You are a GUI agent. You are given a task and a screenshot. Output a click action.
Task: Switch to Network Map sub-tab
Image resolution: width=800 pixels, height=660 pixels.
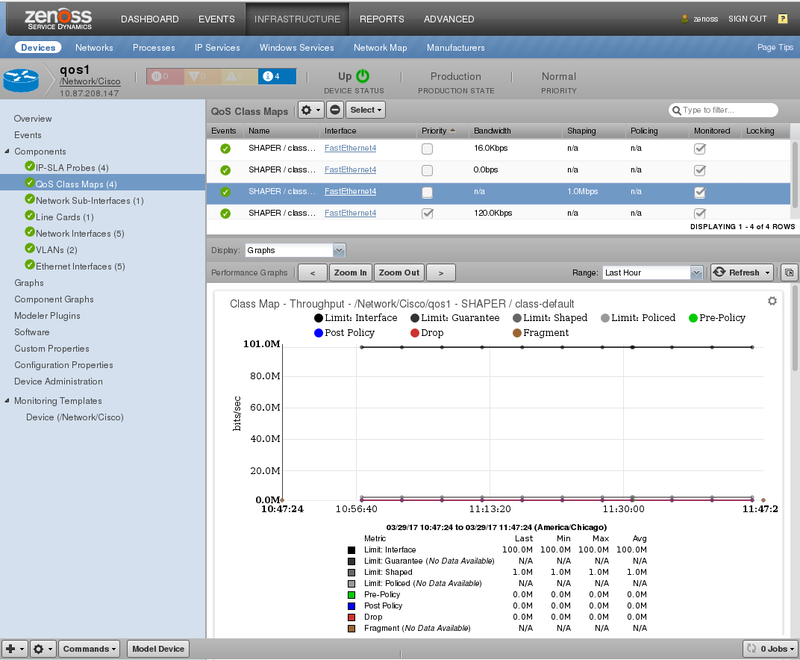point(380,47)
